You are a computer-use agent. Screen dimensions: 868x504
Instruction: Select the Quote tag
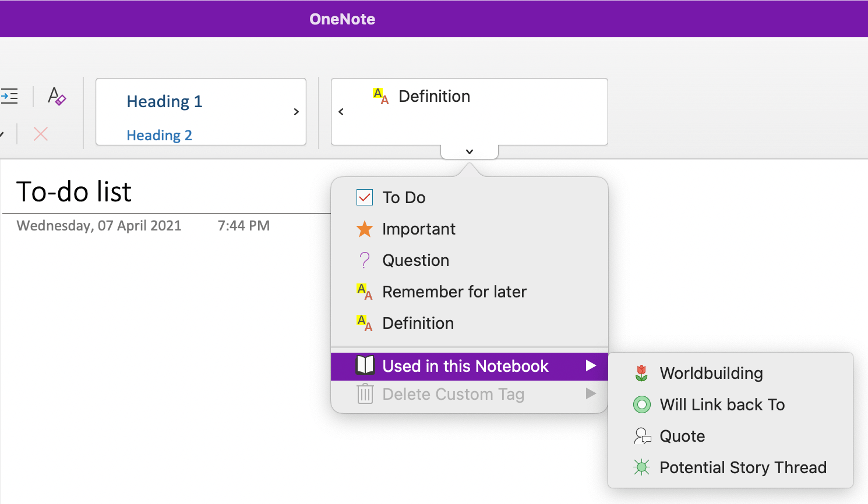(x=731, y=436)
